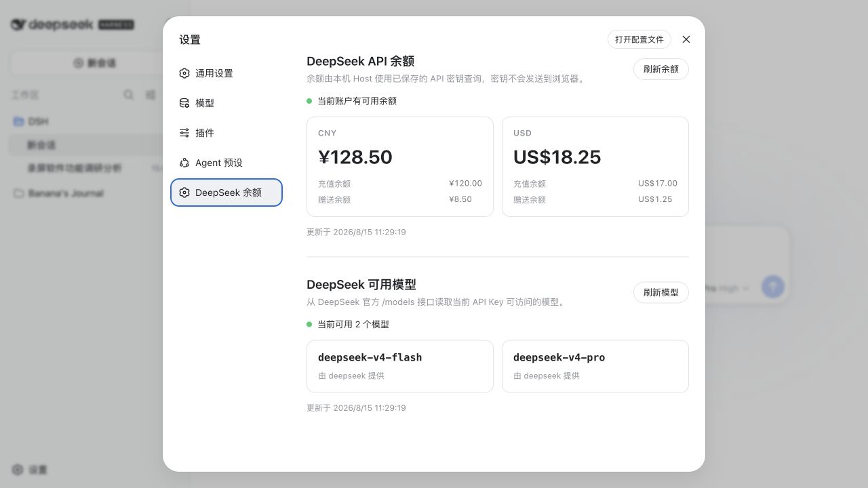Click the blue DSH folder icon
868x488 pixels.
click(x=19, y=121)
